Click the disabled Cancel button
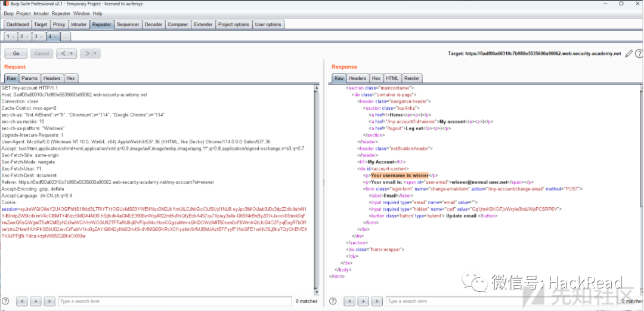 (x=42, y=54)
